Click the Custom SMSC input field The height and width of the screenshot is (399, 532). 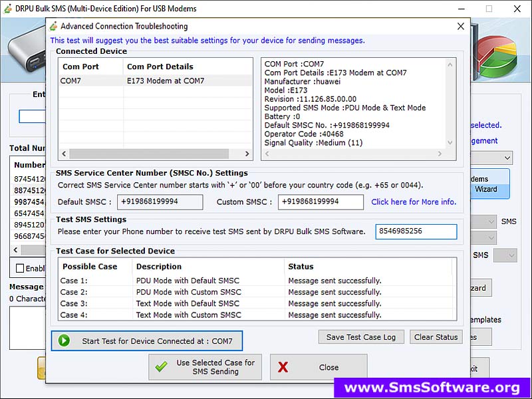(320, 202)
